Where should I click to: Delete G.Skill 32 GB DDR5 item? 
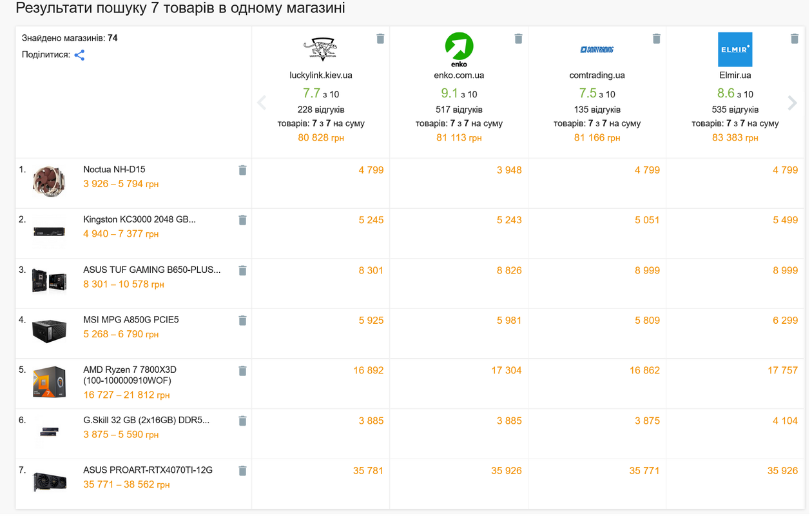242,421
